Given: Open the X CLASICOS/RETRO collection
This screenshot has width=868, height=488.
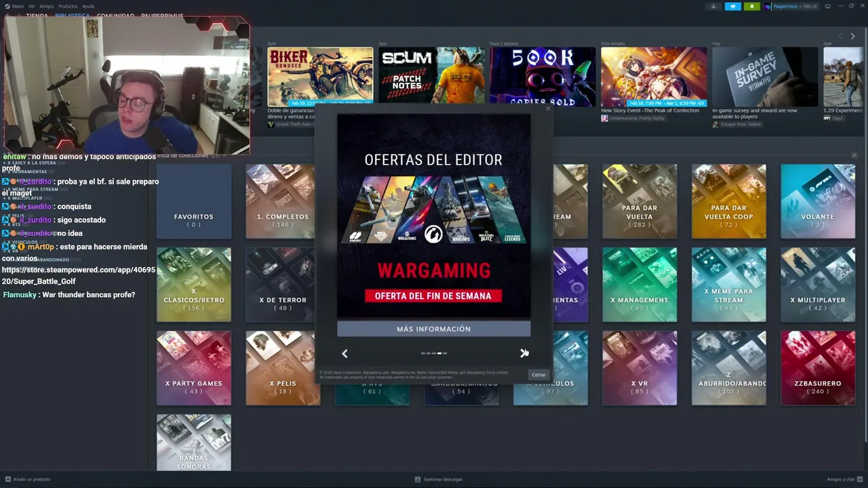Looking at the screenshot, I should click(194, 285).
